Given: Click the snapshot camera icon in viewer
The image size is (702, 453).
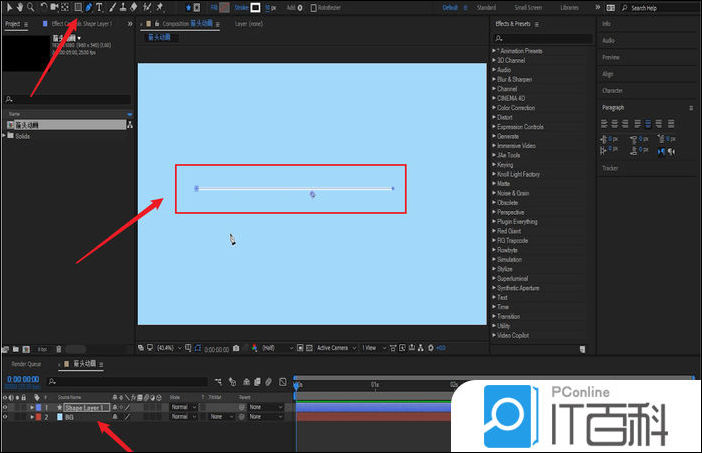Looking at the screenshot, I should 235,348.
